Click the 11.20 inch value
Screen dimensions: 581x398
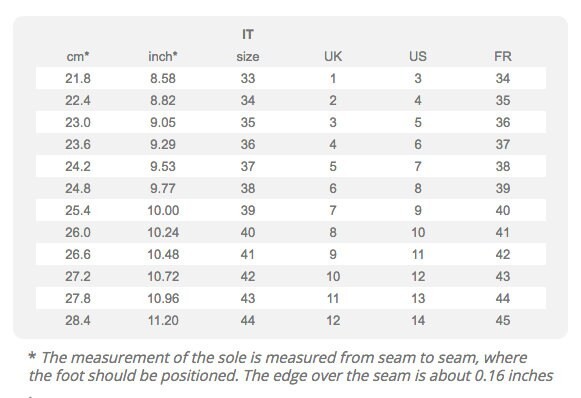(163, 321)
